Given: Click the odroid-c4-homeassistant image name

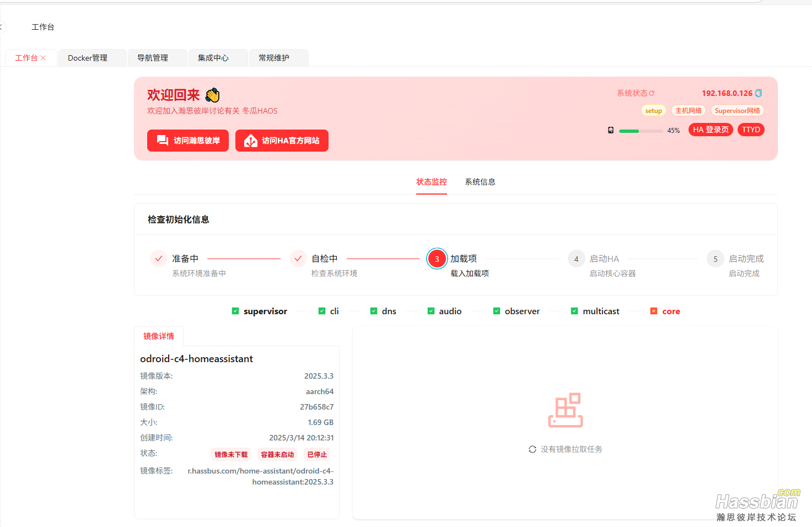Looking at the screenshot, I should [x=196, y=359].
